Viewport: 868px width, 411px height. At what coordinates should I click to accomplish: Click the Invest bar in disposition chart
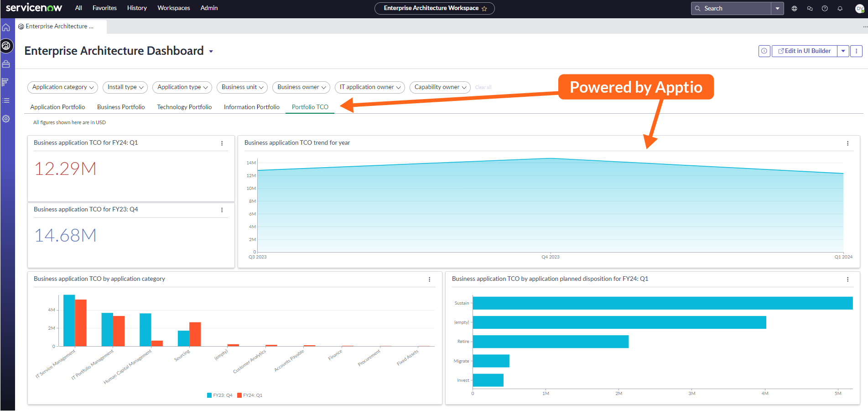488,380
